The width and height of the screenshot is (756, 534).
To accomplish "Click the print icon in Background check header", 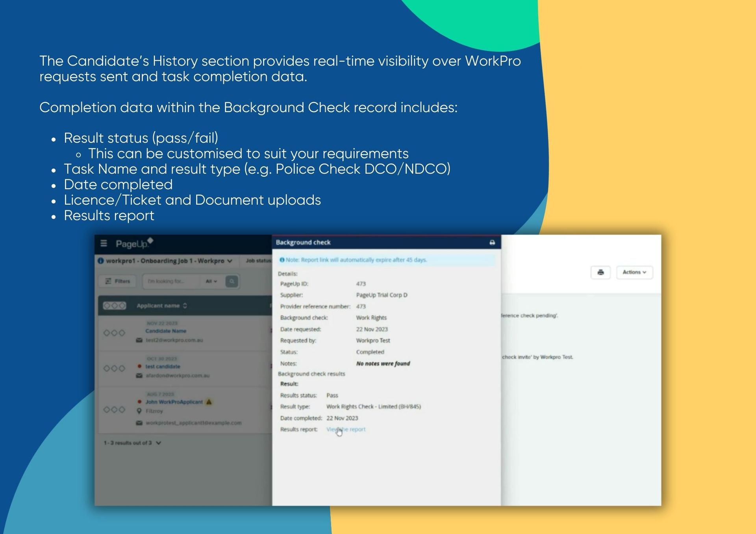I will click(492, 242).
